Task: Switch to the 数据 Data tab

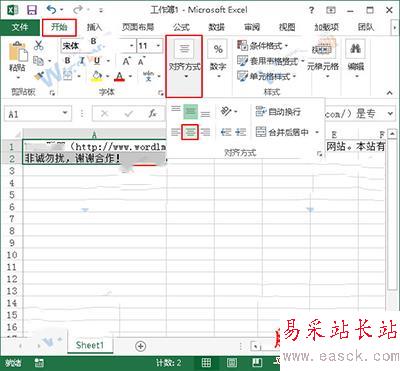Action: 217,27
